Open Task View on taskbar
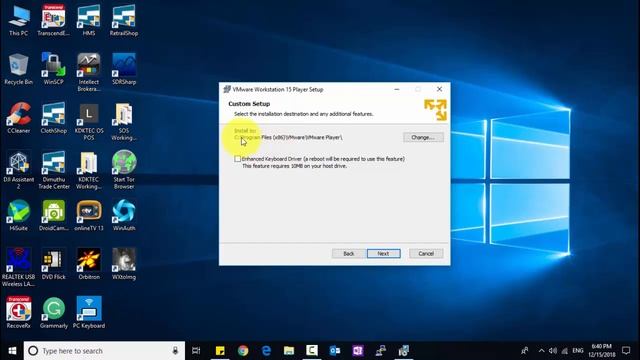The width and height of the screenshot is (640, 360). tap(196, 351)
